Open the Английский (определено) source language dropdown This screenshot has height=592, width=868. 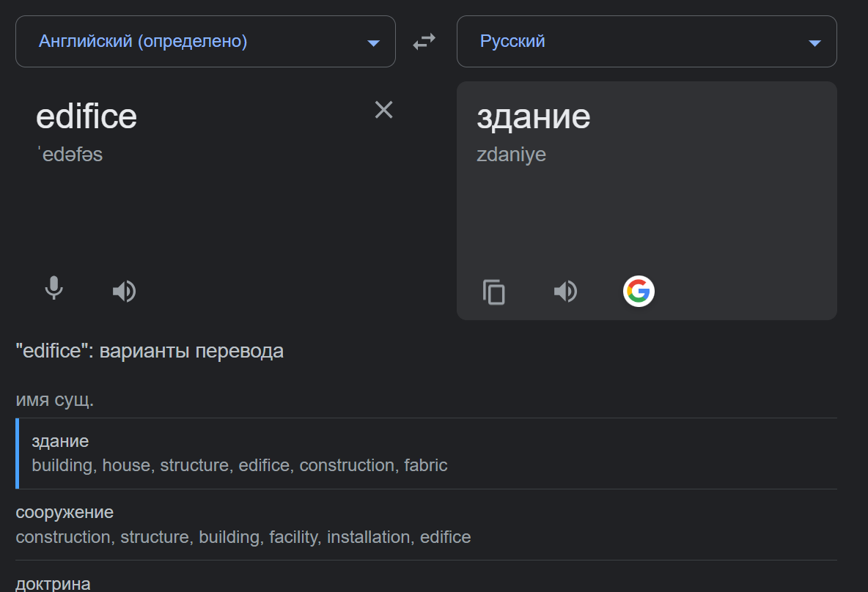coord(143,42)
